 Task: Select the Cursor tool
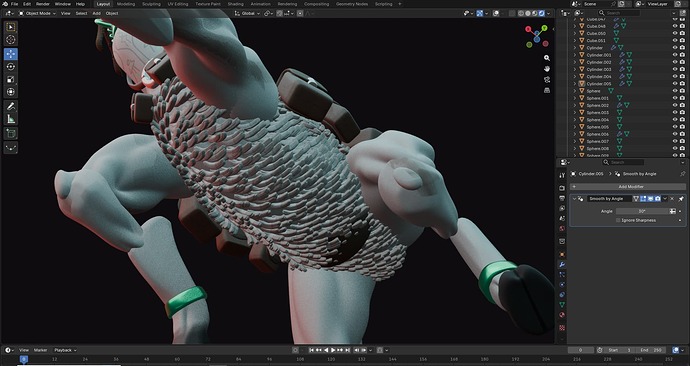pos(11,40)
